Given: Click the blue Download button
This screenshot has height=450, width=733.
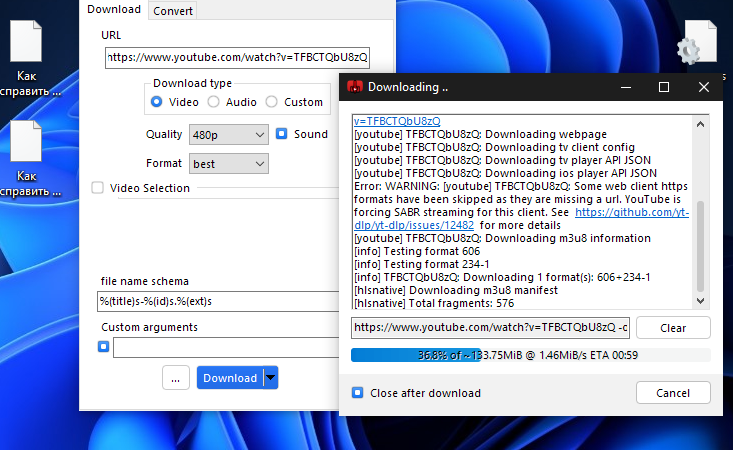Looking at the screenshot, I should pos(230,378).
